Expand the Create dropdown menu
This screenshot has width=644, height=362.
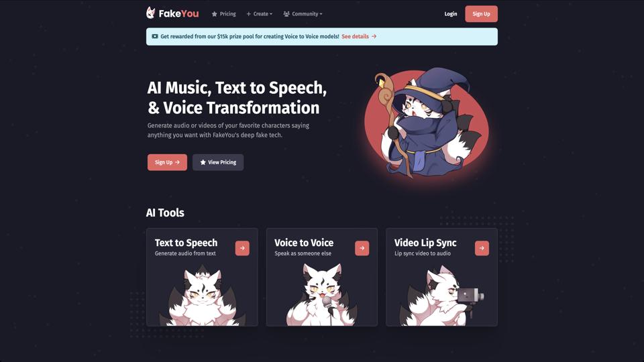tap(260, 14)
